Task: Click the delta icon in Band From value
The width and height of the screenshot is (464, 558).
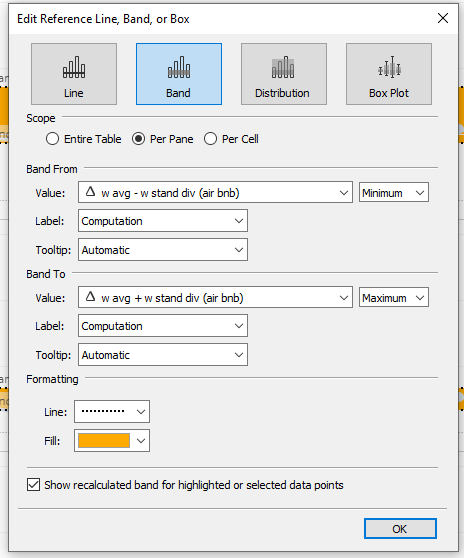Action: (90, 192)
